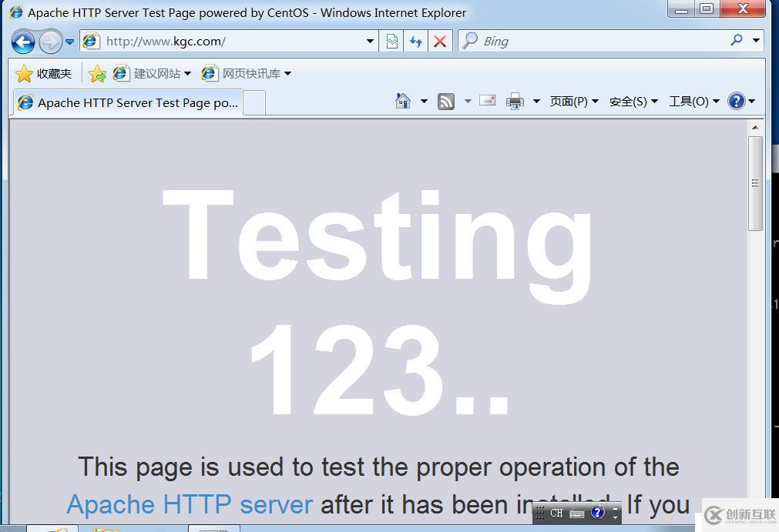
Task: Click the page icon left of the URL
Action: [x=91, y=41]
